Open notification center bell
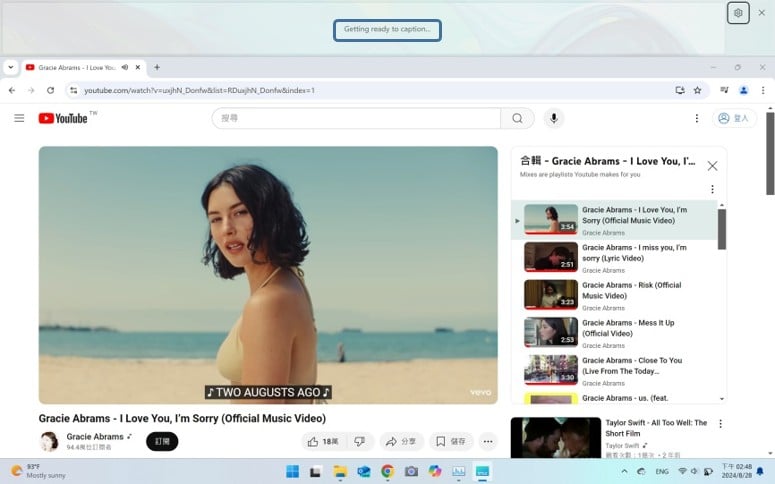The image size is (775, 484). [760, 471]
